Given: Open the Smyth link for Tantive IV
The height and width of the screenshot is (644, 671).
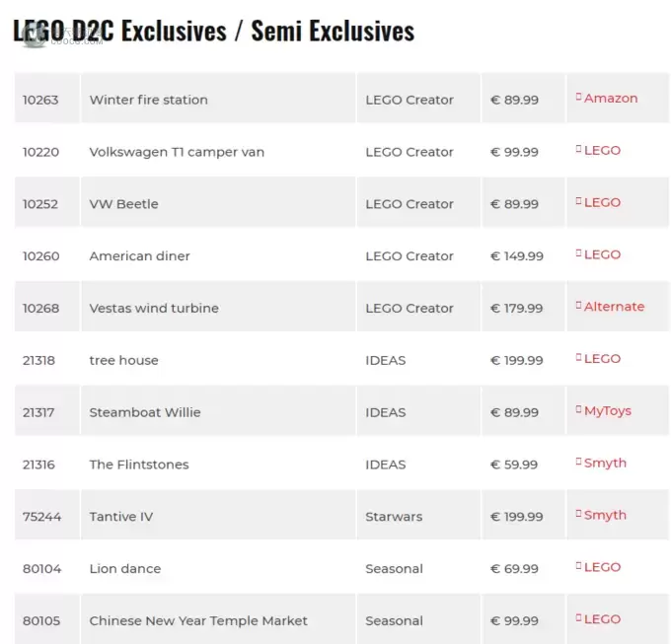Looking at the screenshot, I should pos(605,515).
